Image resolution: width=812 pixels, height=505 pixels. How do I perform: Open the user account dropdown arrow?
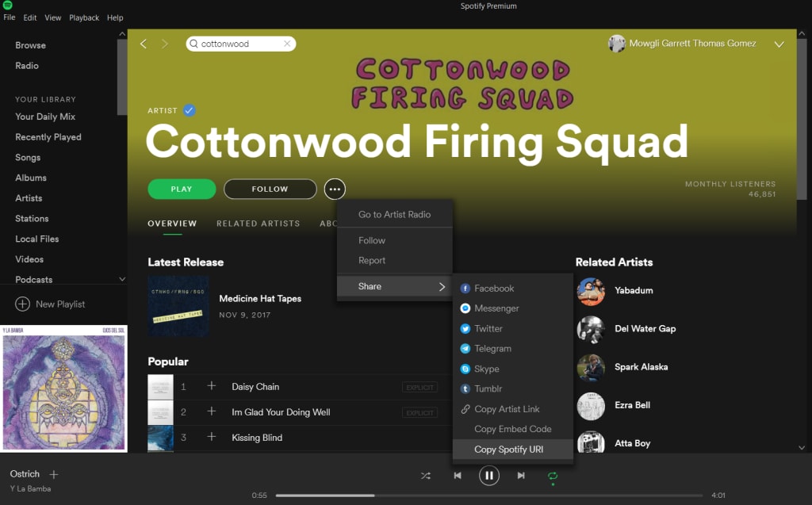coord(779,44)
